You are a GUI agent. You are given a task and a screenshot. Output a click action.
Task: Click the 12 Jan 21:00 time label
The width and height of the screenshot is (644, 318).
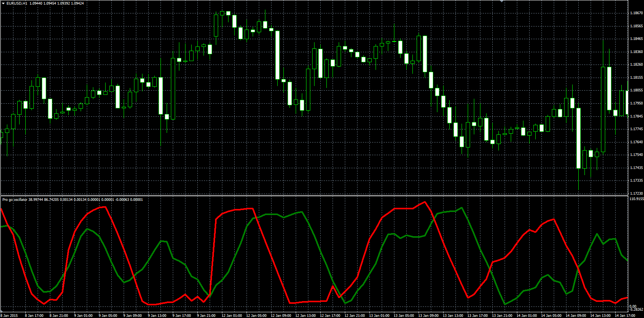point(355,316)
